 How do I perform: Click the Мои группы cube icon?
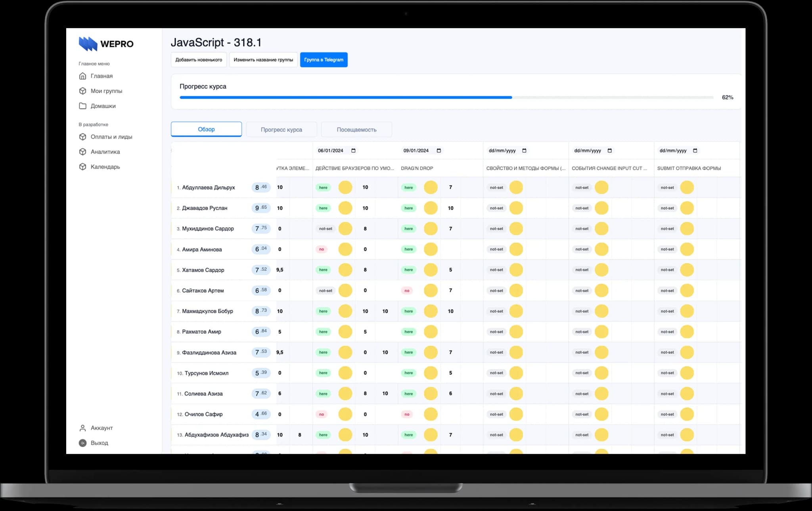(x=82, y=91)
